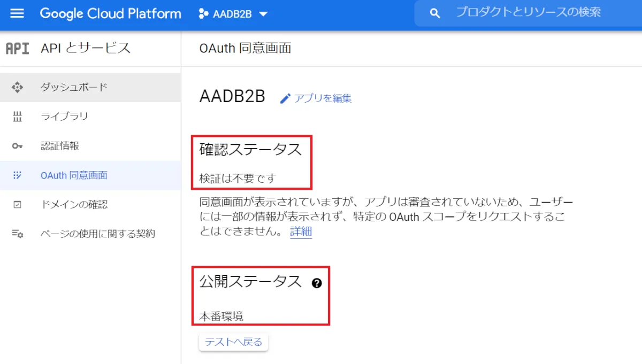Click the ライブラリ library icon
Viewport: 642px width, 364px height.
(17, 117)
